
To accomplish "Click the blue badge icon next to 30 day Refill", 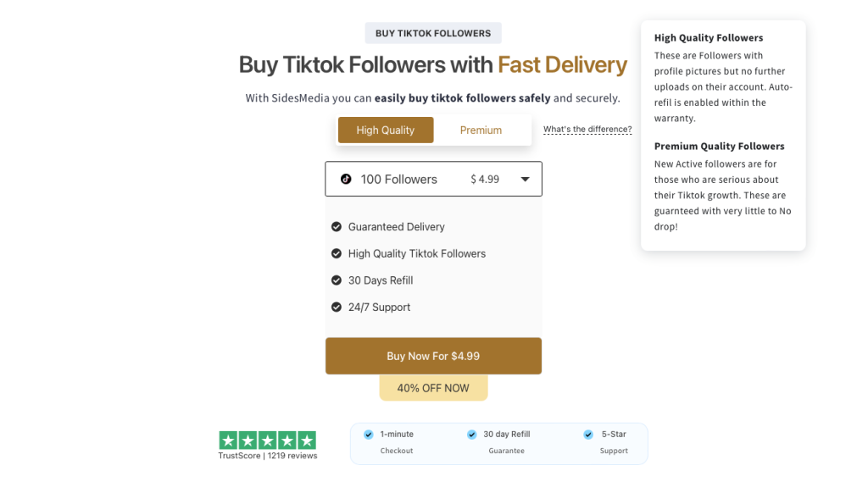I will coord(472,435).
